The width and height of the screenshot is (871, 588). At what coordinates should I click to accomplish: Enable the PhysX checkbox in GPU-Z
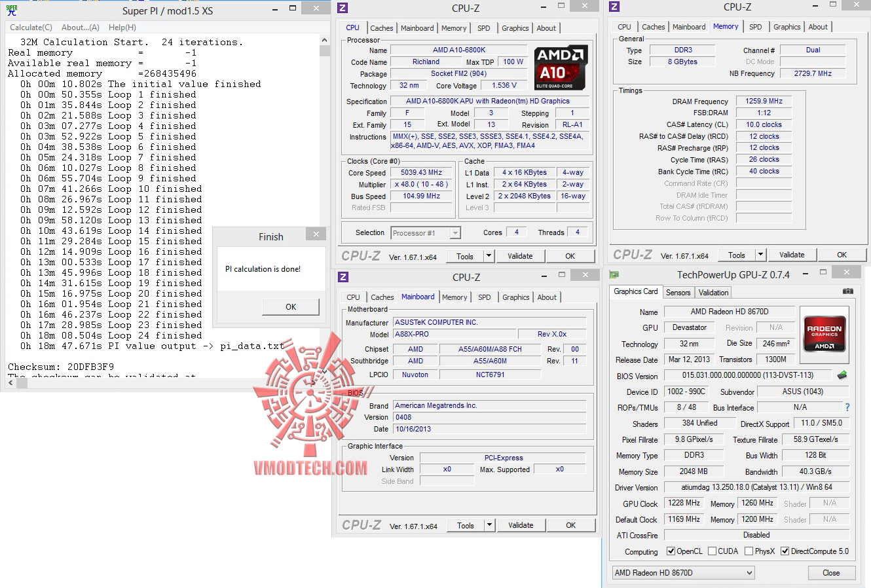point(749,551)
